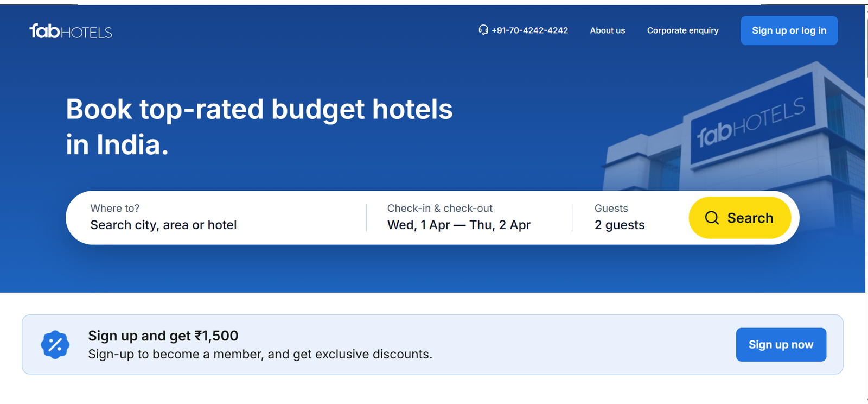Open the Check-in & check-out date picker
Screen dimensions: 868x404
(439, 208)
